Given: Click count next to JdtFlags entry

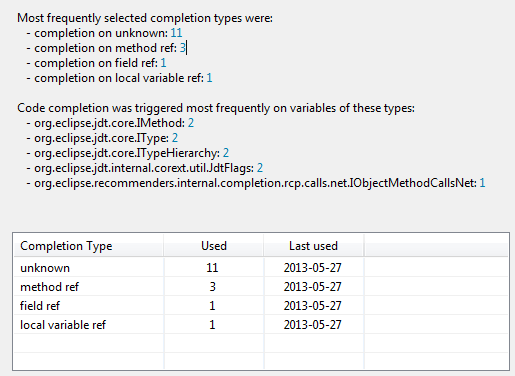Looking at the screenshot, I should (x=260, y=168).
